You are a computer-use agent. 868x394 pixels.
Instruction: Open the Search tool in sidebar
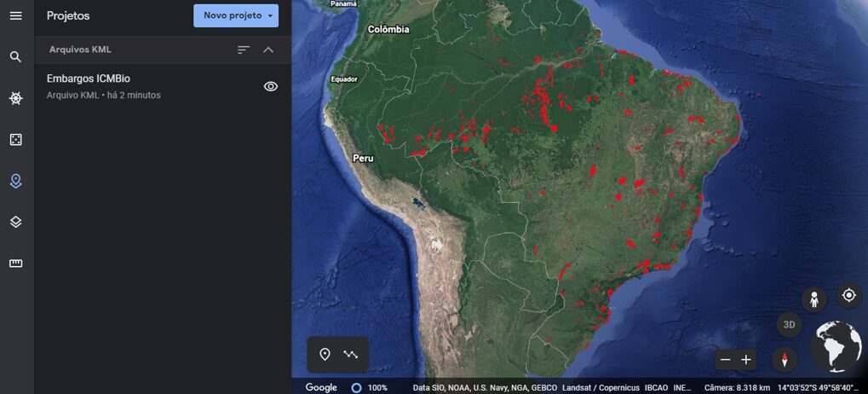tap(15, 57)
